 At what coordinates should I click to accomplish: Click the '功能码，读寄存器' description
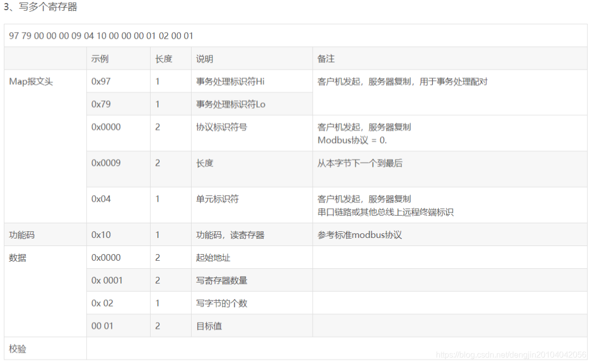(x=230, y=235)
